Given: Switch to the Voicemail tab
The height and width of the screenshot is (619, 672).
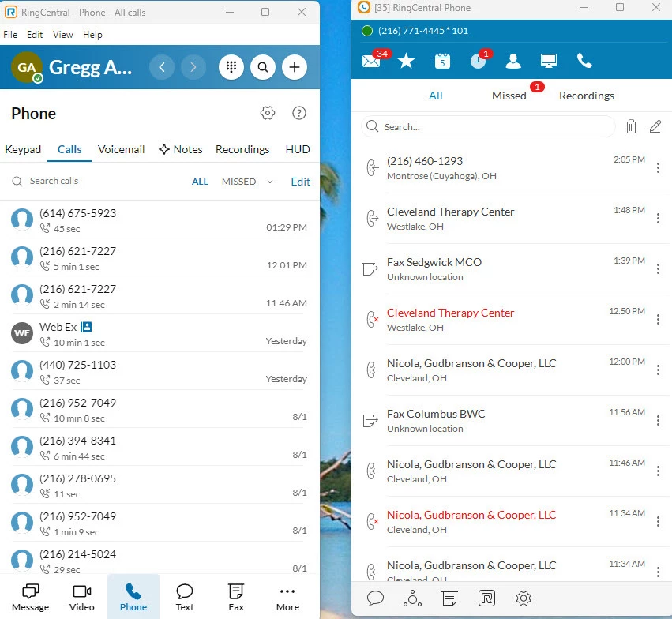Looking at the screenshot, I should [121, 149].
